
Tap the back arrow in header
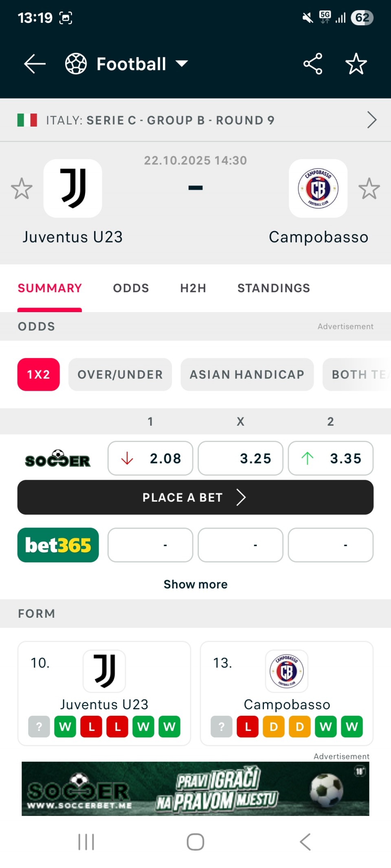[x=35, y=64]
